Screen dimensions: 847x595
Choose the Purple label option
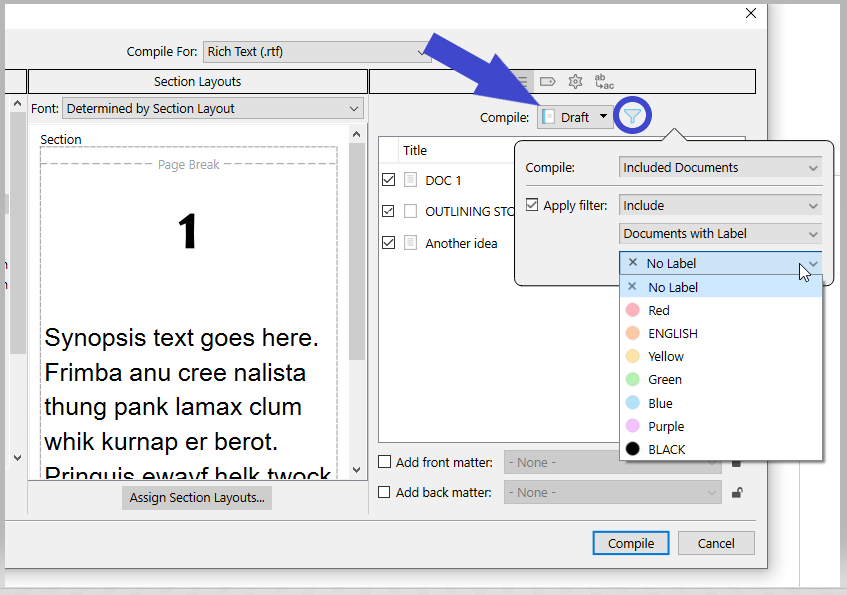[x=666, y=426]
